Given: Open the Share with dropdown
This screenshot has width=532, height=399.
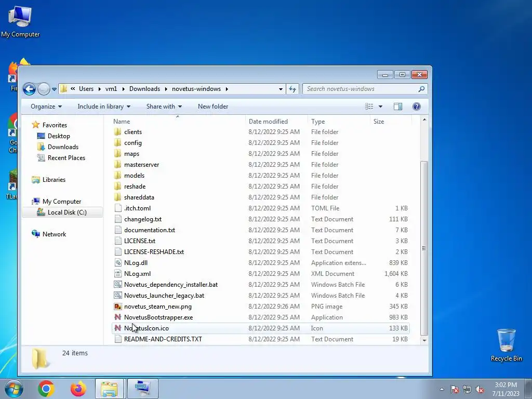Looking at the screenshot, I should coord(164,107).
